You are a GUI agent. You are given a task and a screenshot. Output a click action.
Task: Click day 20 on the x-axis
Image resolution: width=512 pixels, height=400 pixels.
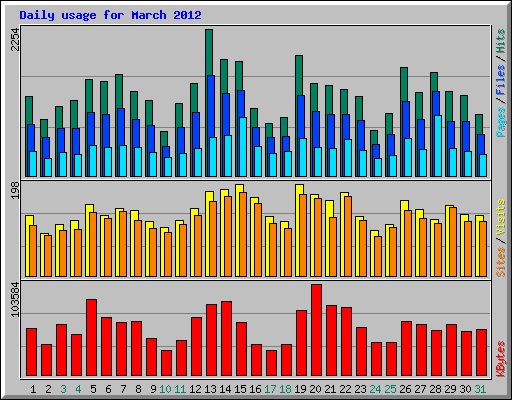315,389
